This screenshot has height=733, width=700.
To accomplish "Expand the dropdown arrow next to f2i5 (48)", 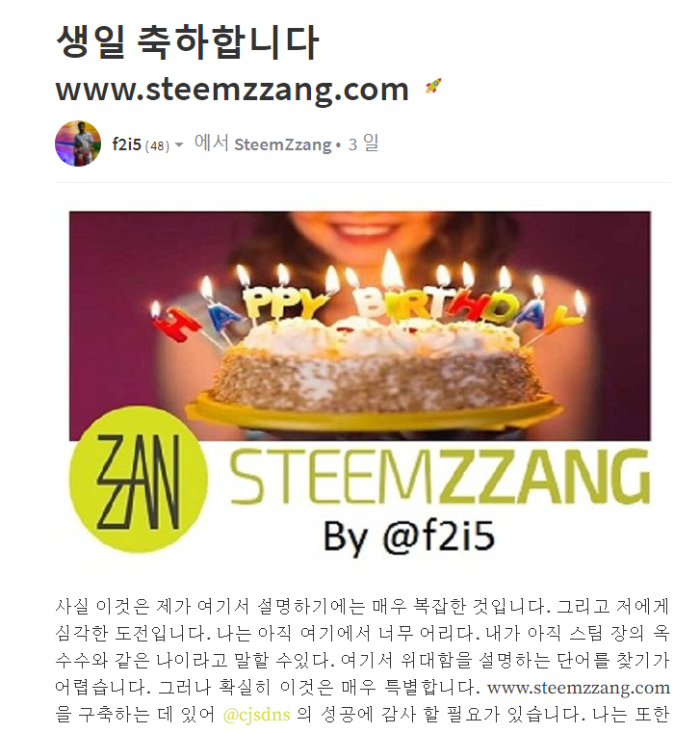I will pyautogui.click(x=179, y=145).
